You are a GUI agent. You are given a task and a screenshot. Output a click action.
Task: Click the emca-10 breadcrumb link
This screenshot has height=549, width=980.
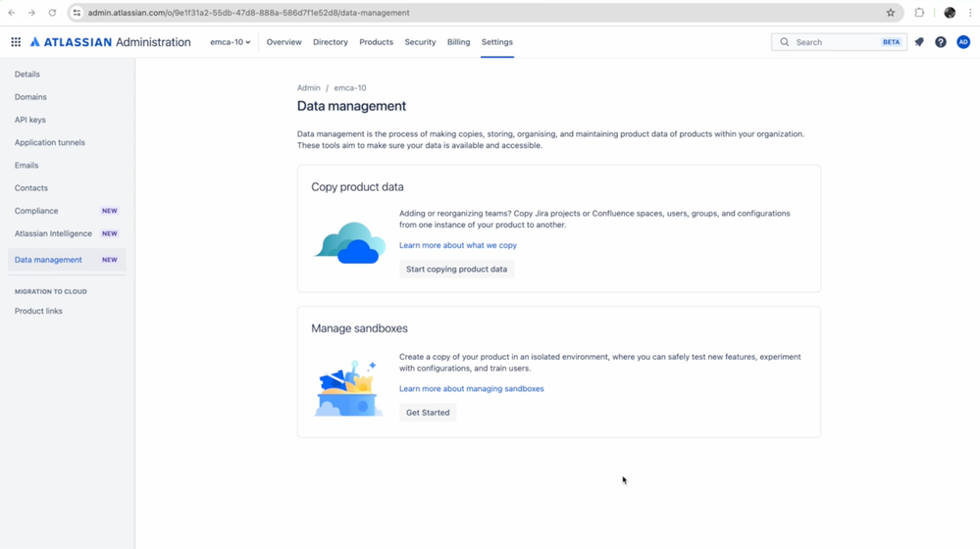pos(350,88)
